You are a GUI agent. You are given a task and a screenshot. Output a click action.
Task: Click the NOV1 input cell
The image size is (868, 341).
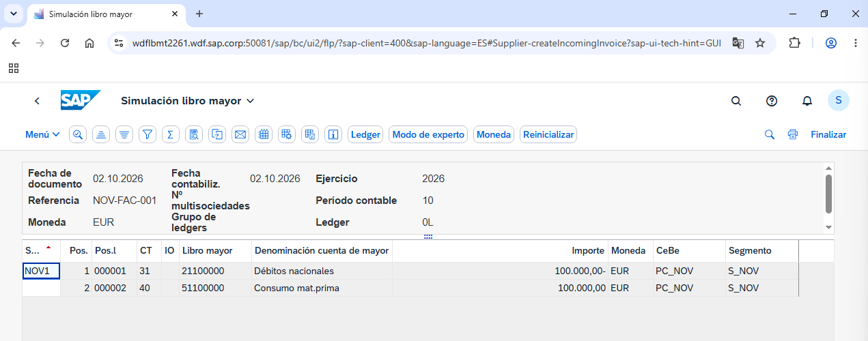point(41,271)
